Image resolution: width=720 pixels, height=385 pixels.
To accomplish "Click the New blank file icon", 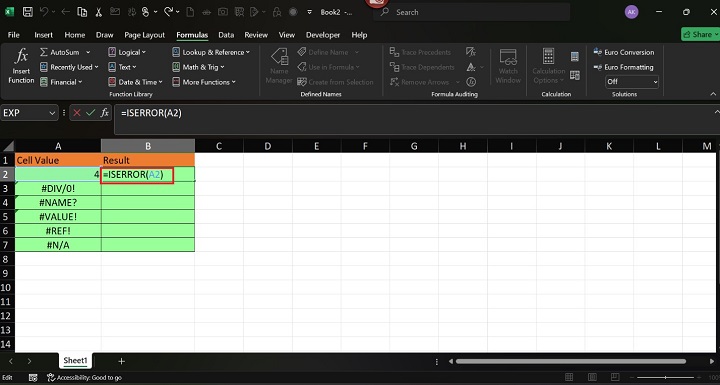I will (x=190, y=12).
